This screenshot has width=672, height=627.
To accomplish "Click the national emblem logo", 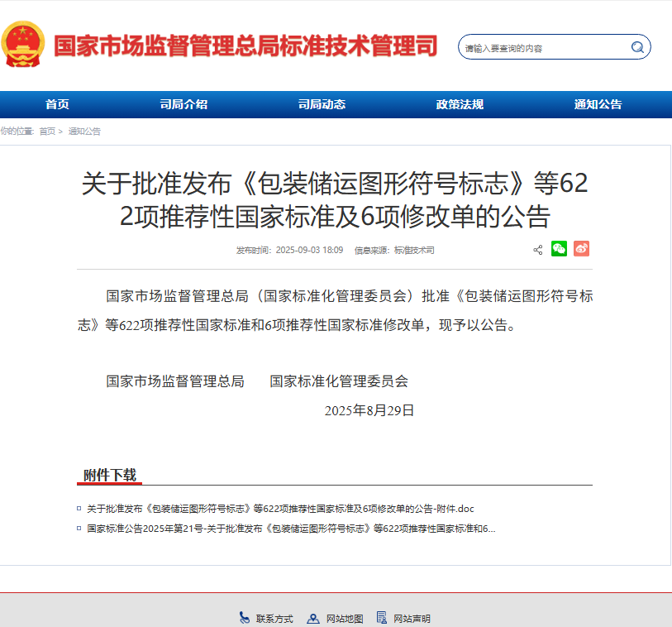I will tap(23, 45).
